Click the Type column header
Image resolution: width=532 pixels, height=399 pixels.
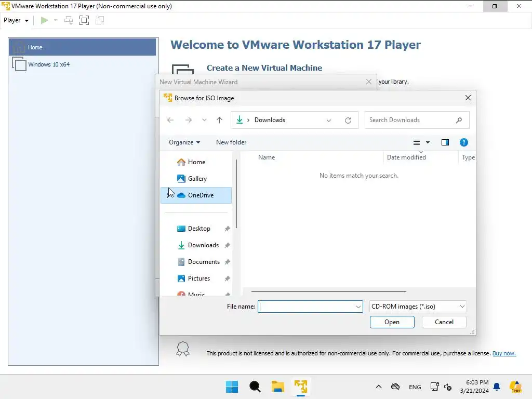(468, 157)
